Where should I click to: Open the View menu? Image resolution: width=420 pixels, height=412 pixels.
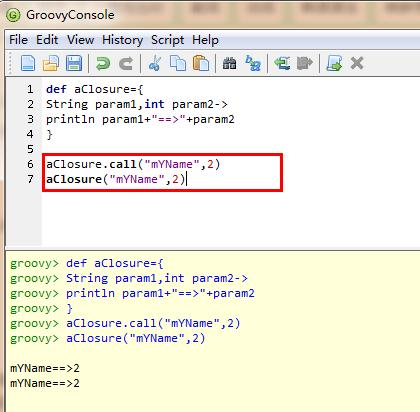pyautogui.click(x=80, y=40)
